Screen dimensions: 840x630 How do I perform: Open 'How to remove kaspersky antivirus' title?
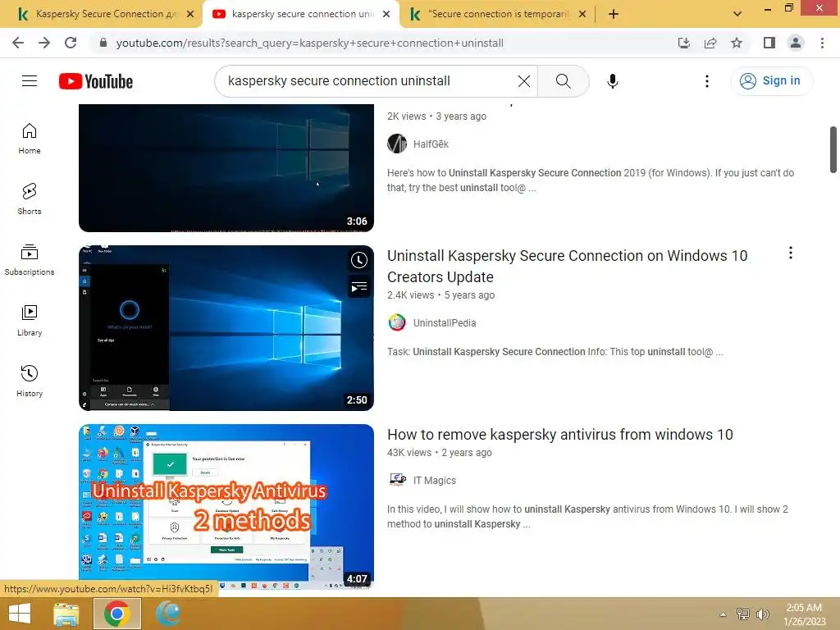click(x=559, y=435)
